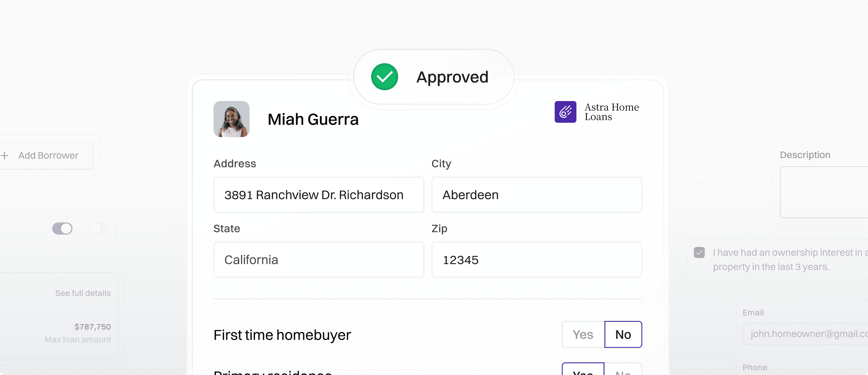Click the Add Borrower option
This screenshot has height=375, width=868.
48,155
